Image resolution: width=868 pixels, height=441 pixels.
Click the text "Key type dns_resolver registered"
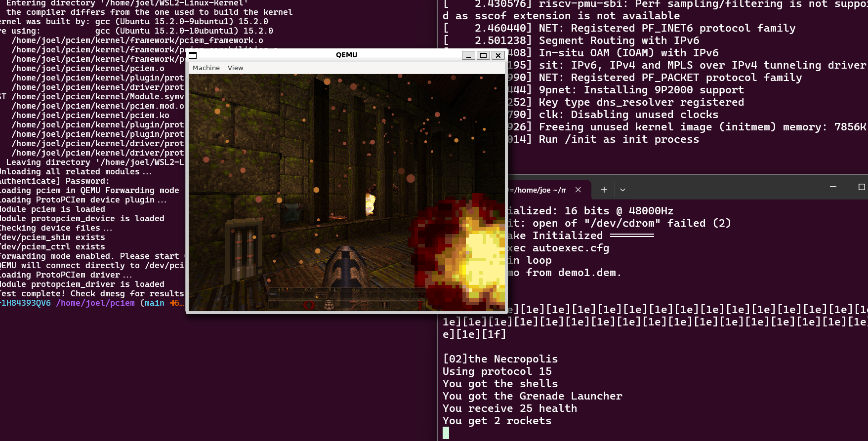642,102
